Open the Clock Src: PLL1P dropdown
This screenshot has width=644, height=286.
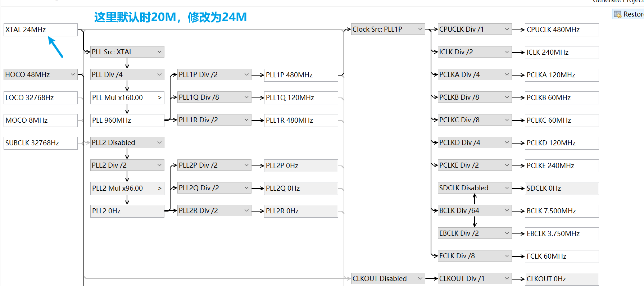click(388, 29)
